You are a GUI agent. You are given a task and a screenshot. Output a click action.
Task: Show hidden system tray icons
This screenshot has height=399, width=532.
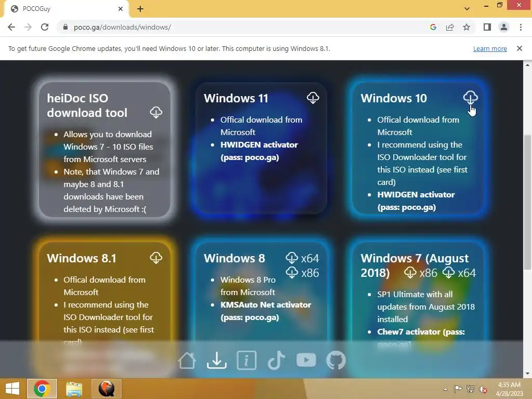click(445, 389)
